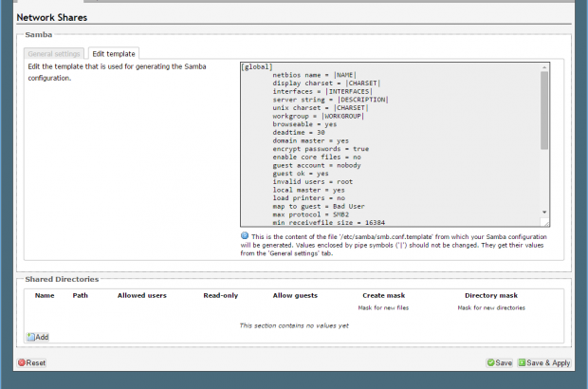Click the green Save icon
This screenshot has height=389, width=588.
[x=491, y=362]
